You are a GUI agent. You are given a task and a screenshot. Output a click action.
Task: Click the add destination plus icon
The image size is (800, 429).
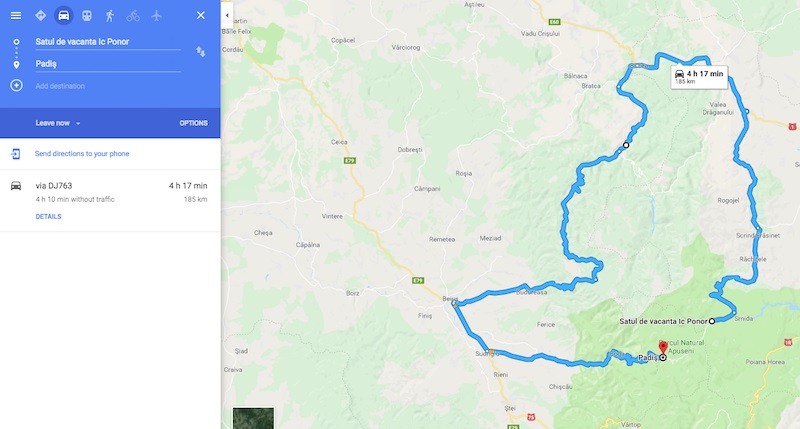pyautogui.click(x=16, y=85)
